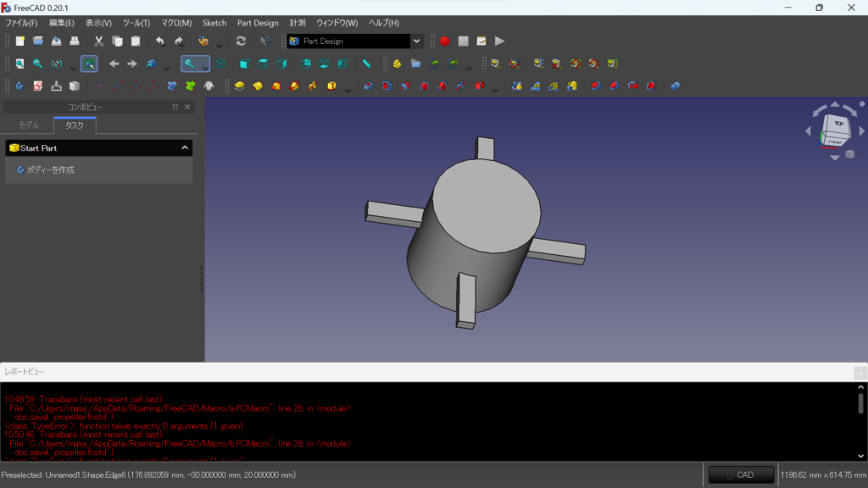Create a new Part container (yellow icon)

[x=397, y=64]
